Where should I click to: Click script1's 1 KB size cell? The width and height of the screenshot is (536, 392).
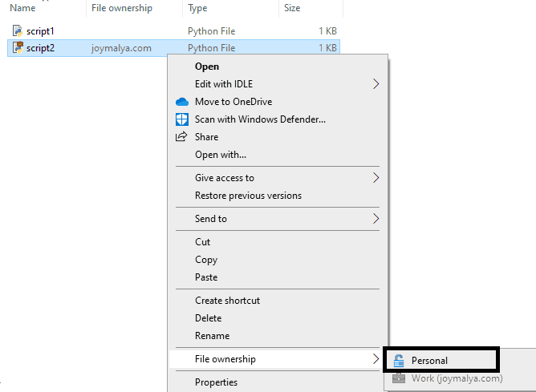[327, 31]
